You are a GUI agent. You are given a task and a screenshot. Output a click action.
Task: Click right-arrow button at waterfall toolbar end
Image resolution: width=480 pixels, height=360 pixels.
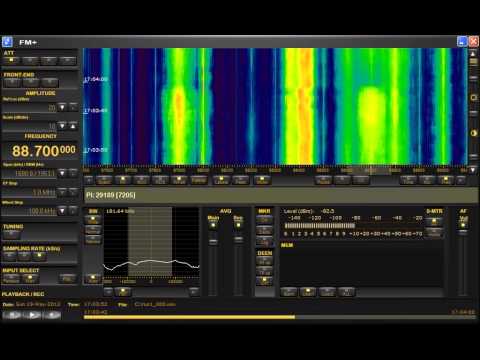pos(461,181)
